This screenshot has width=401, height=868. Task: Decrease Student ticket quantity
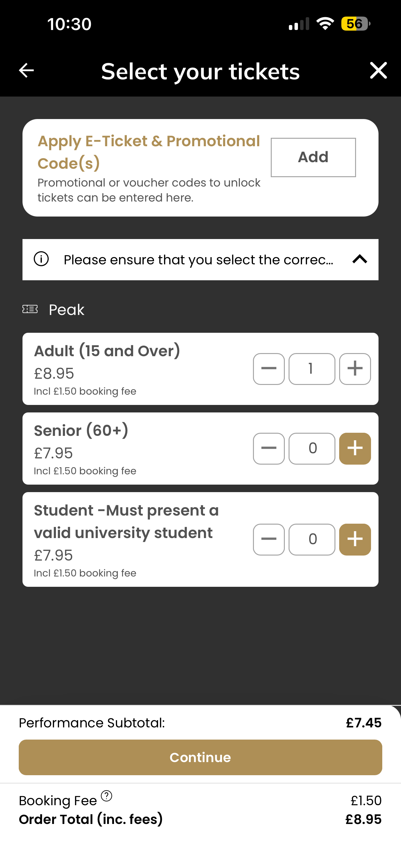coord(269,540)
